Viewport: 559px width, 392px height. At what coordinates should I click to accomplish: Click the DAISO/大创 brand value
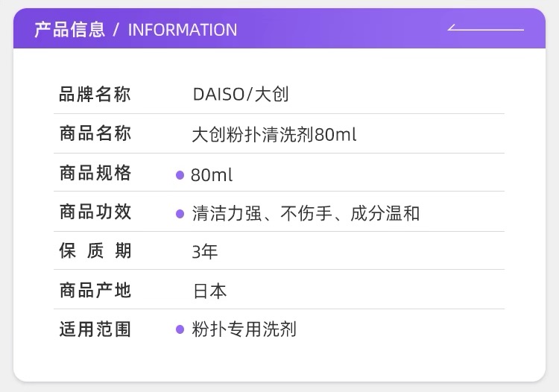pos(241,95)
